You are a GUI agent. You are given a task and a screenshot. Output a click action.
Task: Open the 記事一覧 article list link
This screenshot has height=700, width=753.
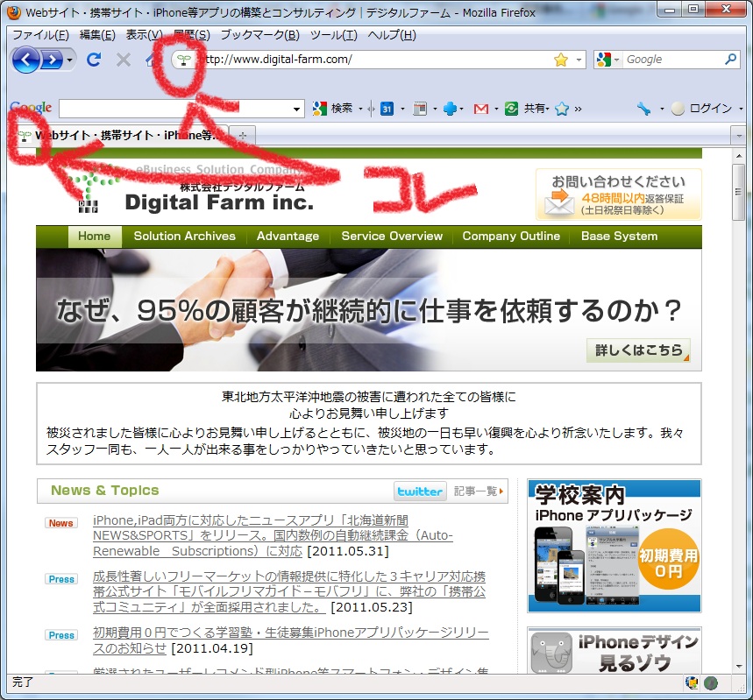[x=479, y=491]
